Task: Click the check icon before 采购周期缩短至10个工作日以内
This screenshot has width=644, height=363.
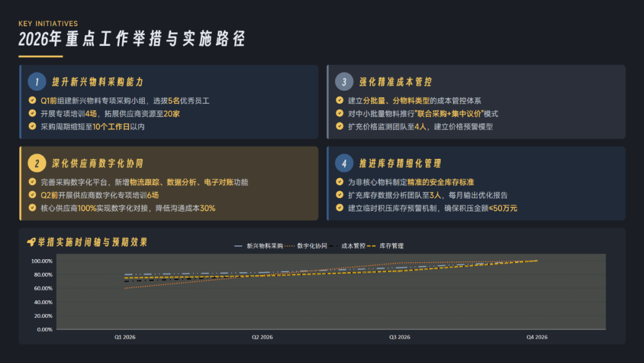Action: [33, 127]
